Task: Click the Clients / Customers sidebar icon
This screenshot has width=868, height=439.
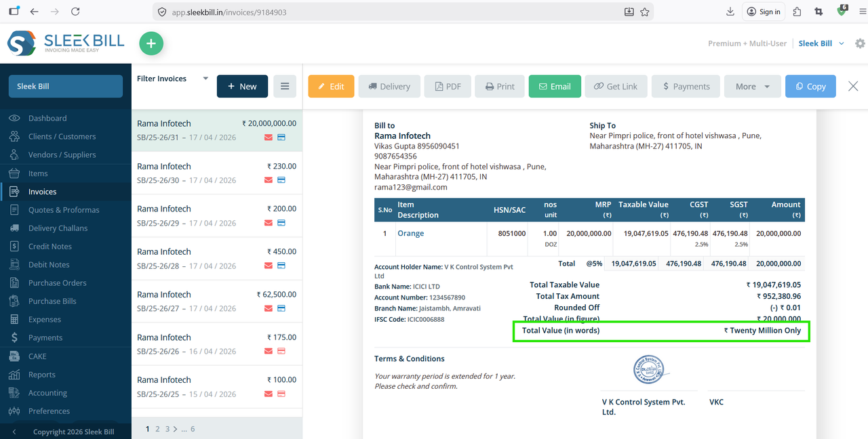Action: [14, 136]
